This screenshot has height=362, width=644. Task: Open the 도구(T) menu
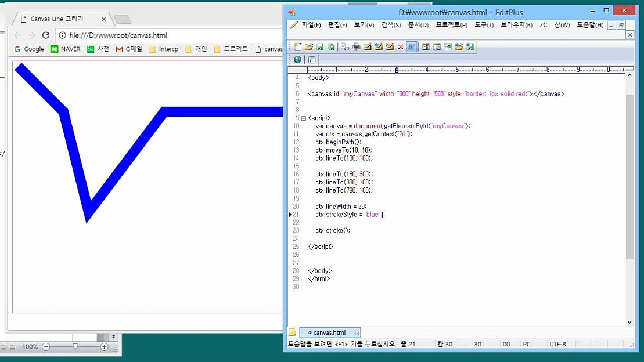484,25
